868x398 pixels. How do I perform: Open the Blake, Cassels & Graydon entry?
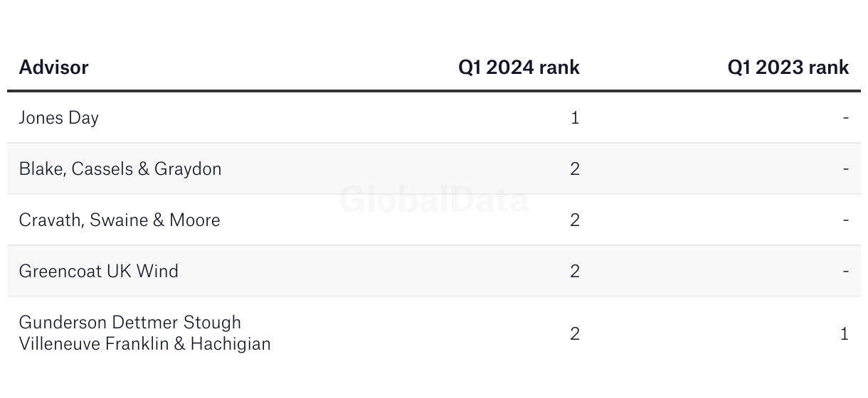120,169
